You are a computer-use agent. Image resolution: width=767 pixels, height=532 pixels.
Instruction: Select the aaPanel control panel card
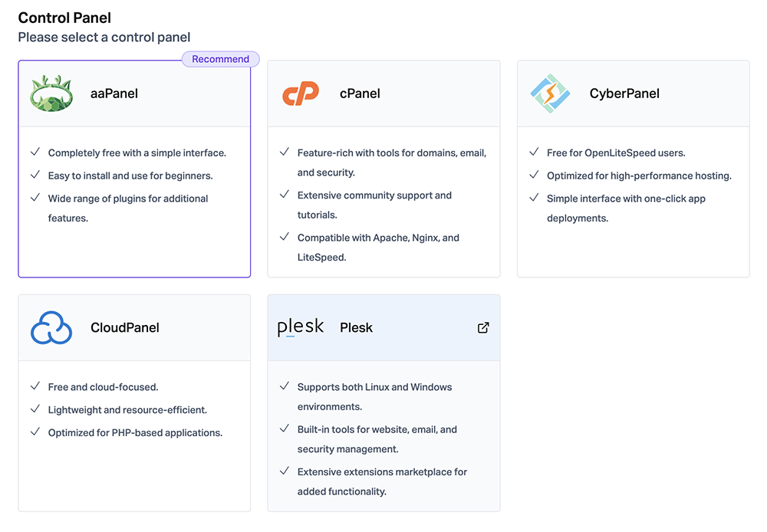134,169
